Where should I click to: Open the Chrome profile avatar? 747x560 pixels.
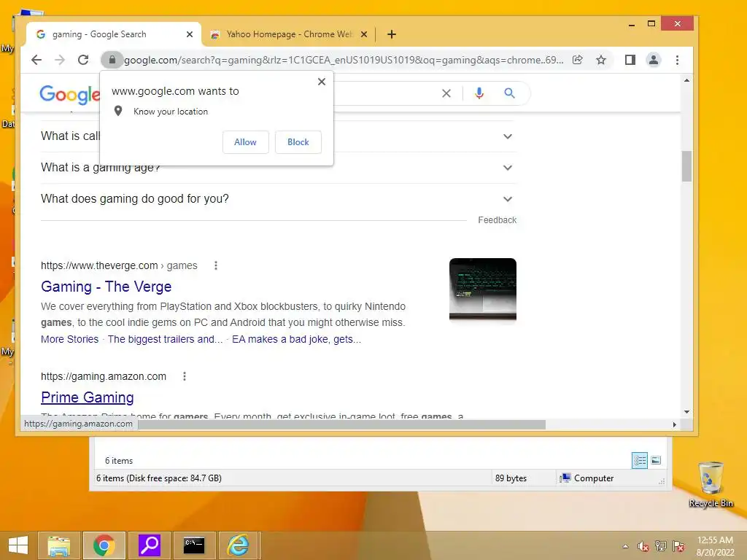pyautogui.click(x=654, y=60)
